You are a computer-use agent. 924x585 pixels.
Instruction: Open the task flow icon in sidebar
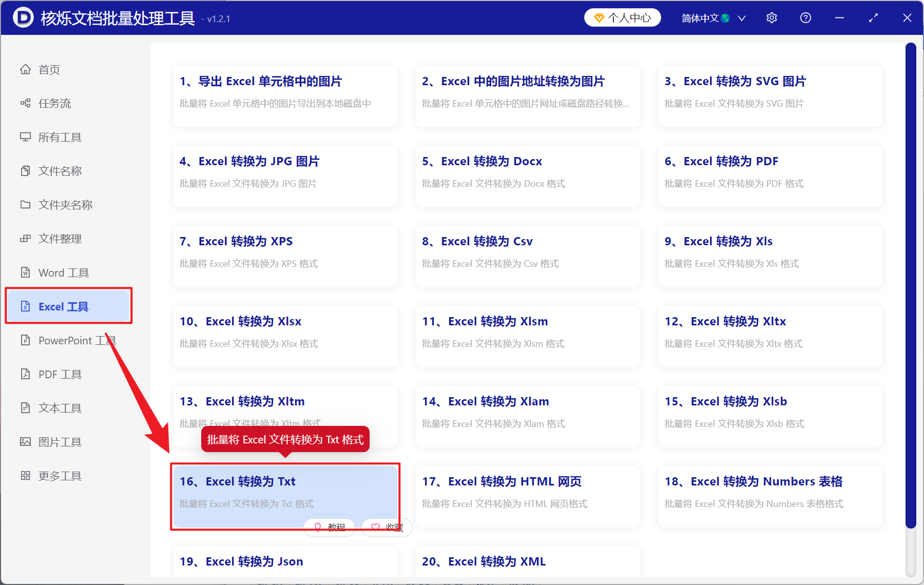coord(25,103)
